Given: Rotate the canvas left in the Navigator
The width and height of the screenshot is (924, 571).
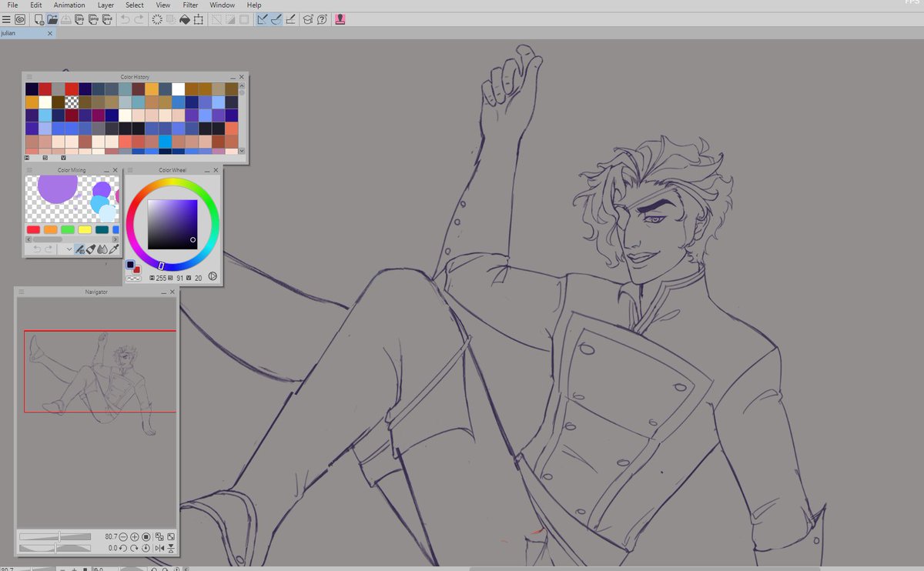Looking at the screenshot, I should (x=123, y=547).
